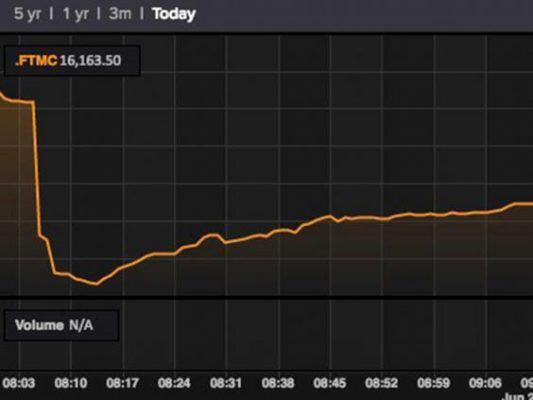The height and width of the screenshot is (400, 533).
Task: Click the 08:31 time axis label
Action: click(x=226, y=383)
